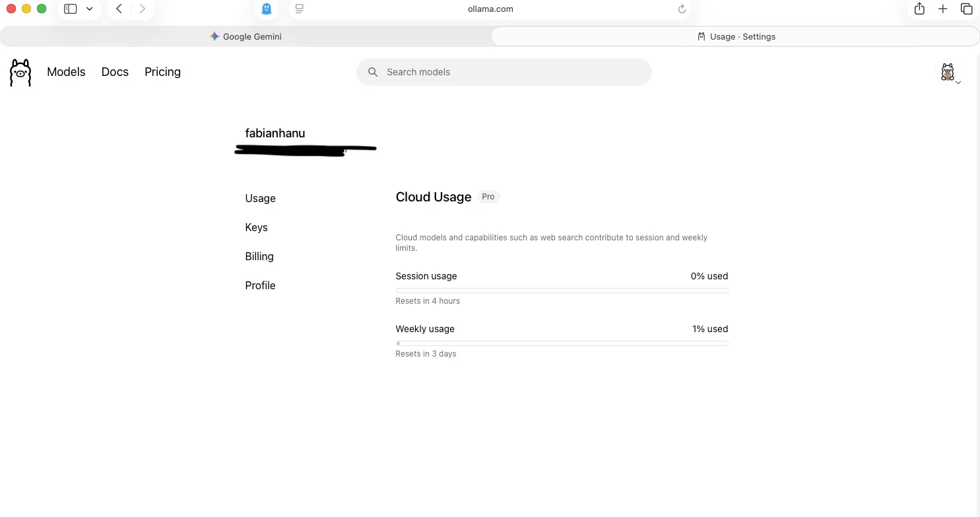This screenshot has height=517, width=980.
Task: Click the 'Session usage' label
Action: 426,276
